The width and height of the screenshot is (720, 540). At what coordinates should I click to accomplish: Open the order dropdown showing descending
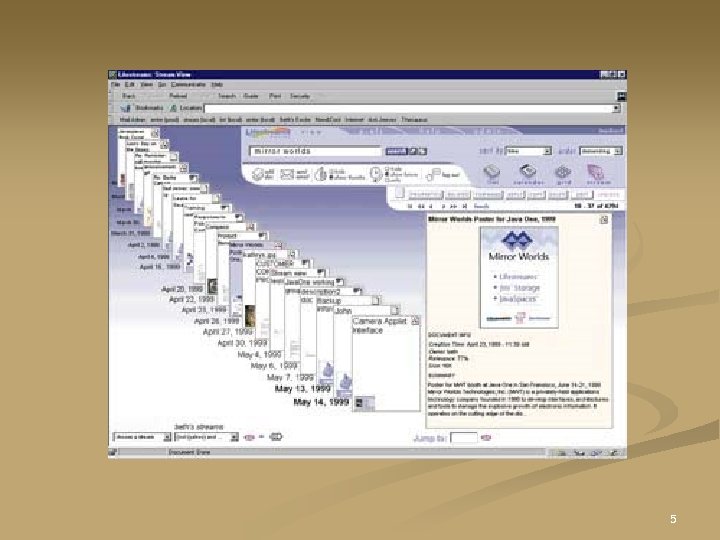(601, 151)
